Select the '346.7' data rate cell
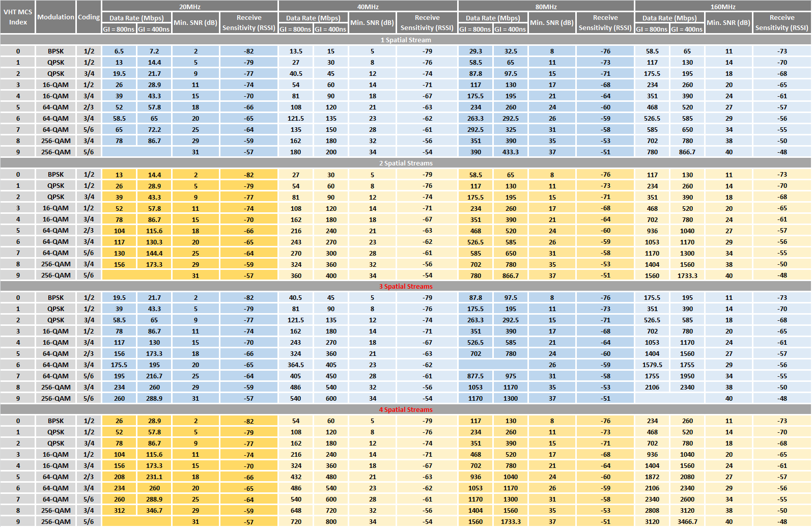The height and width of the screenshot is (527, 812). 154,511
